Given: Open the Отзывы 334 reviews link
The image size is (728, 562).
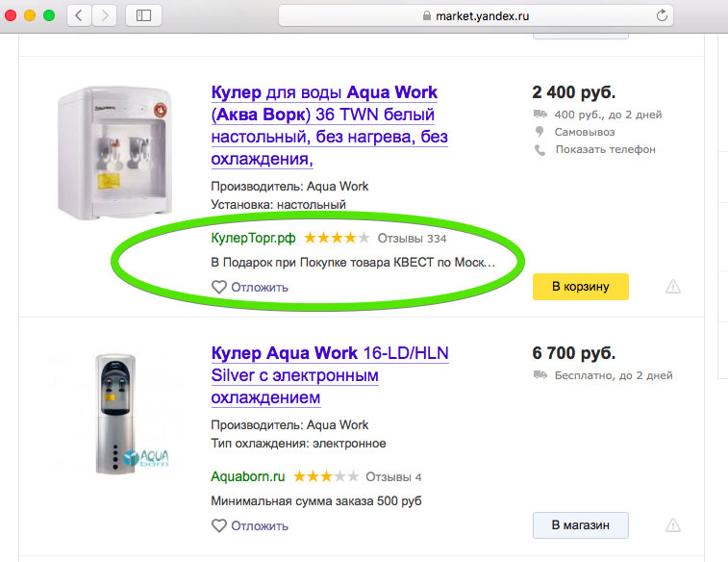Looking at the screenshot, I should point(412,238).
